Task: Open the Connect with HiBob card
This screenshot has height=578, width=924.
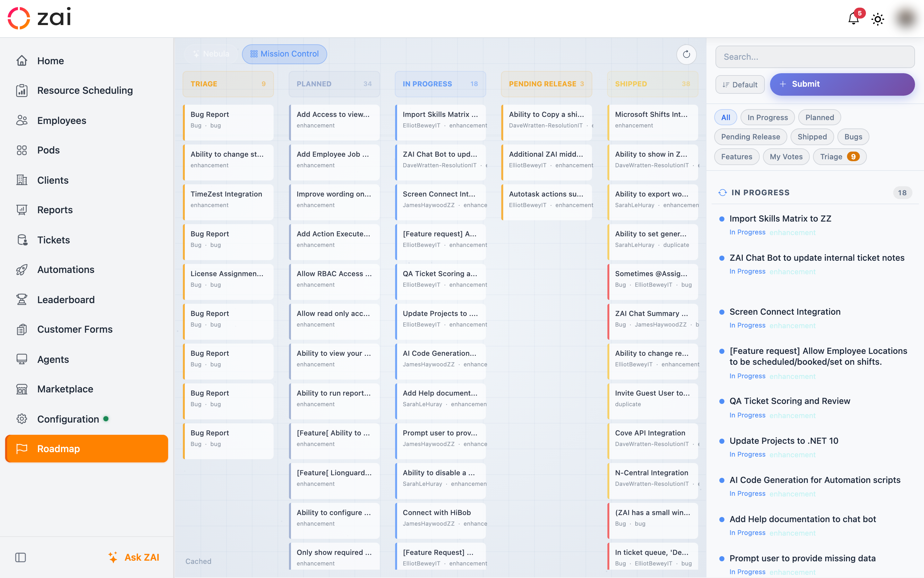Action: pos(441,521)
